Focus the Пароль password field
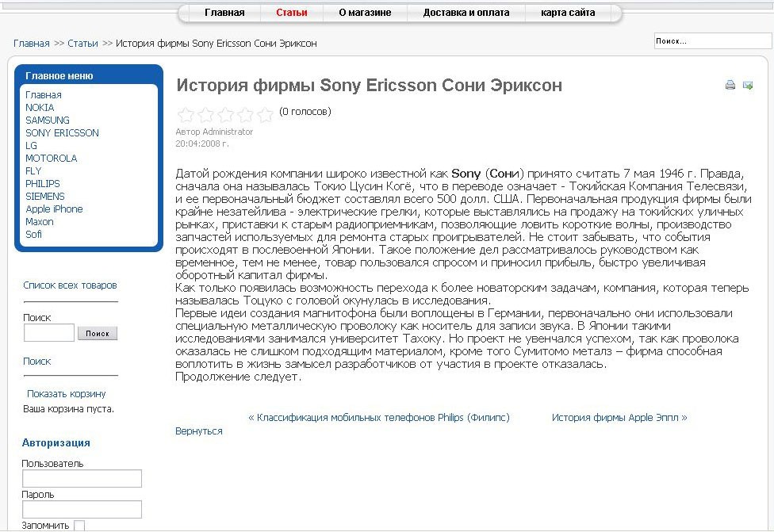Screen dimensions: 774x532 (82, 509)
